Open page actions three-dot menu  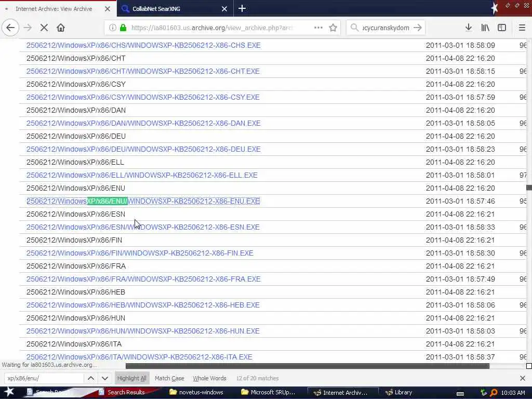[318, 28]
